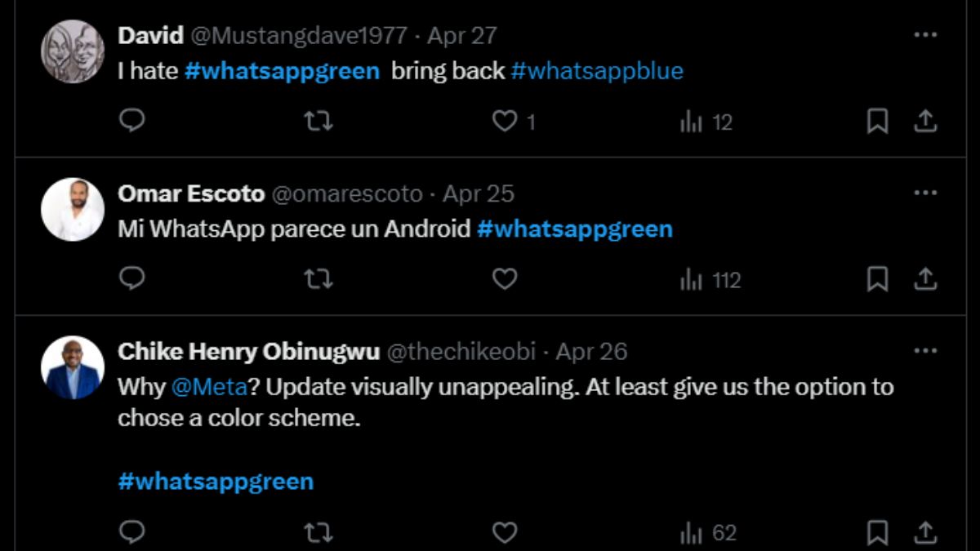The width and height of the screenshot is (980, 551).
Task: Open more menu on Omar Escoto's tweet
Action: pyautogui.click(x=924, y=193)
